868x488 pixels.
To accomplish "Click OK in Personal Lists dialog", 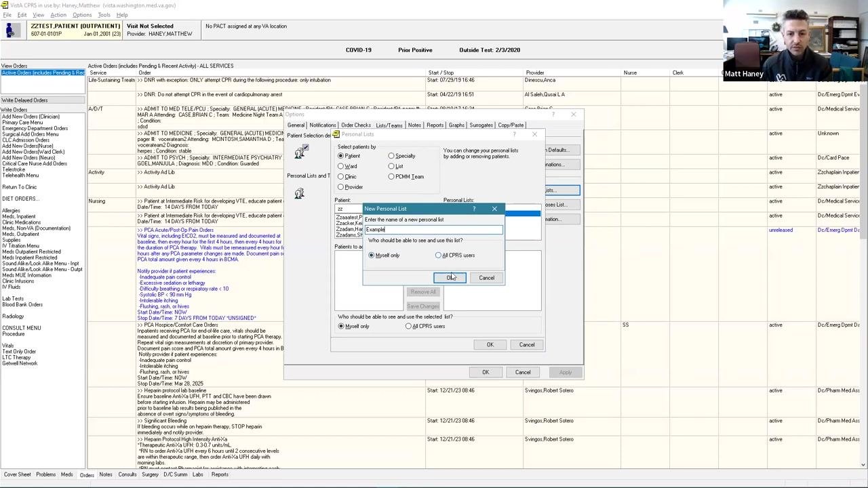I will pyautogui.click(x=490, y=345).
